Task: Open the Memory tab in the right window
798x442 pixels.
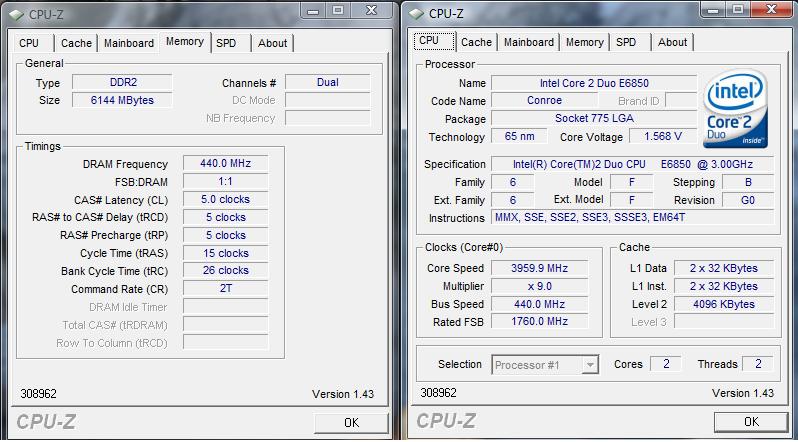Action: point(585,42)
